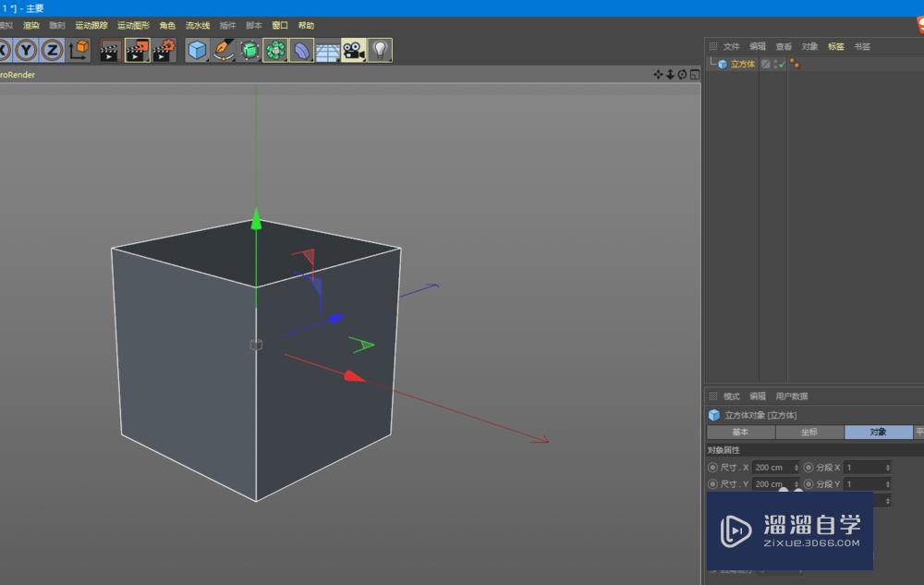The height and width of the screenshot is (585, 924).
Task: Click the viewport zoom arrow icon
Action: tap(670, 74)
